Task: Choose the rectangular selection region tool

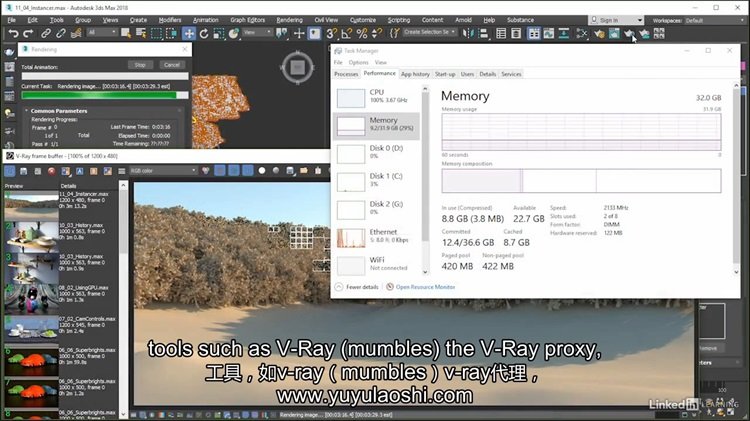Action: pyautogui.click(x=156, y=33)
